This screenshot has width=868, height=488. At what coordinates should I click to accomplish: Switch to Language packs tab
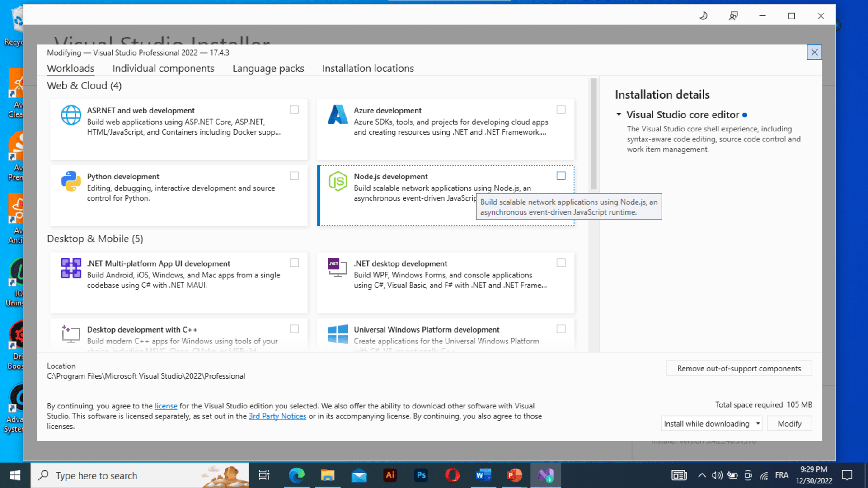268,68
